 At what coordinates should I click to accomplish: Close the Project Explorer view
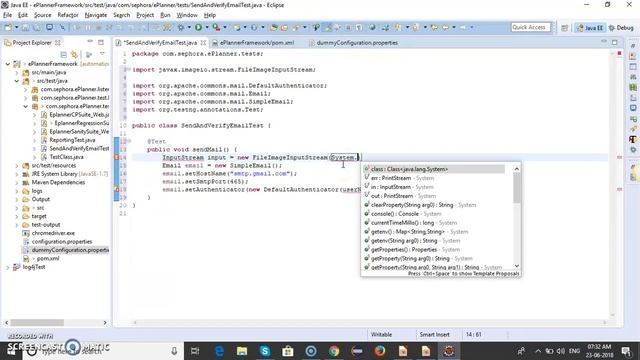58,42
